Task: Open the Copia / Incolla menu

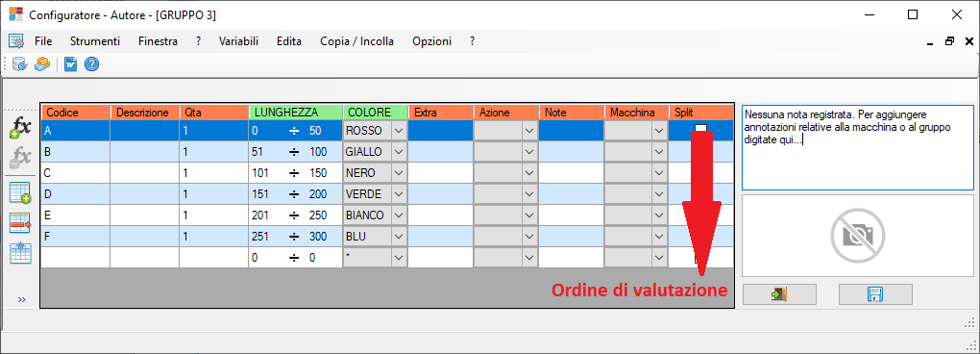Action: tap(356, 41)
